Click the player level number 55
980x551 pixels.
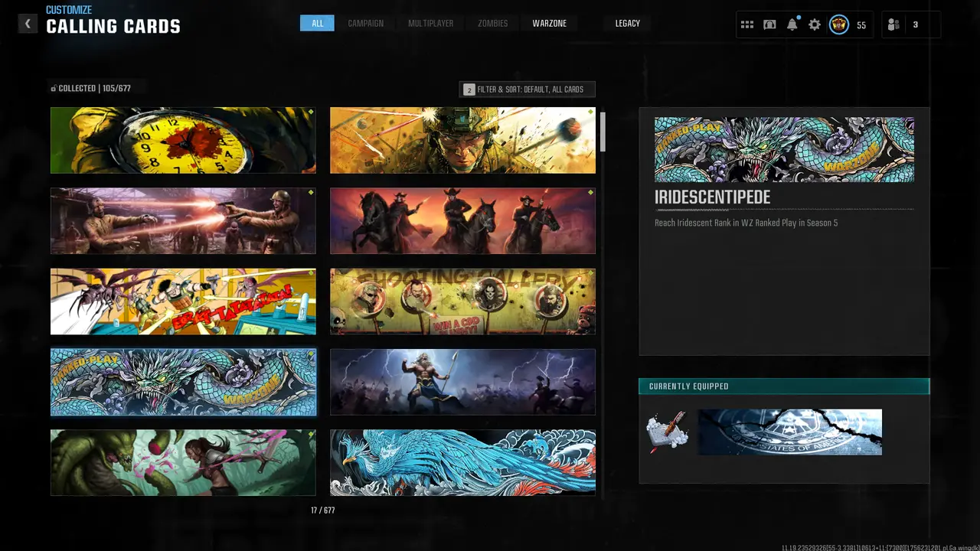click(861, 25)
